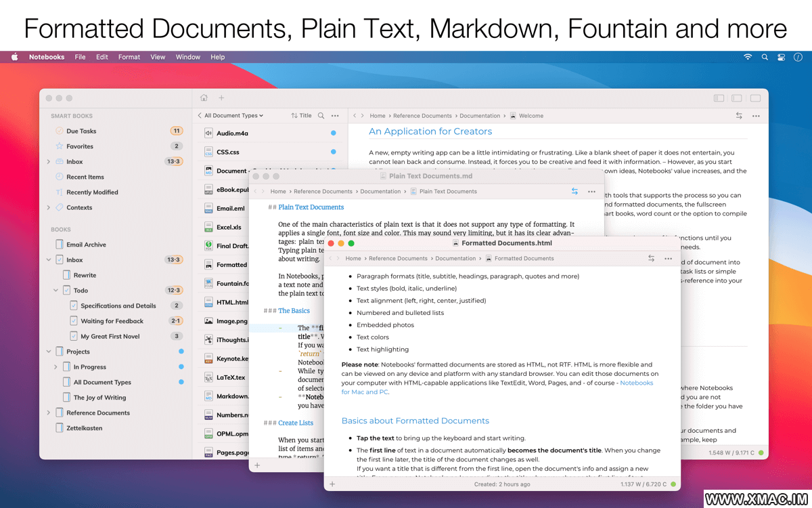Screen dimensions: 812x508
Task: Click the plus icon beside the Home icon
Action: tap(221, 98)
